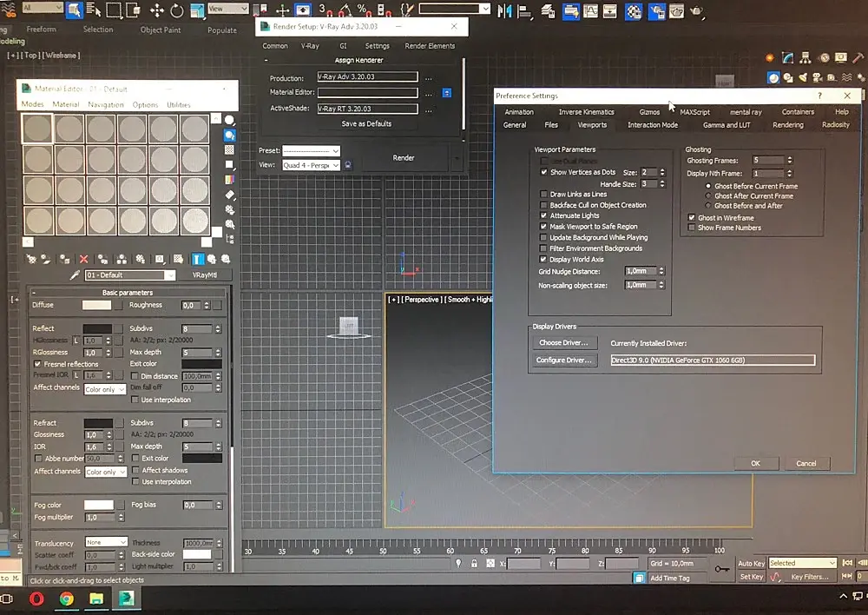Toggle Fresnel reflections checkbox
Screen dimensions: 868x615
pos(37,364)
